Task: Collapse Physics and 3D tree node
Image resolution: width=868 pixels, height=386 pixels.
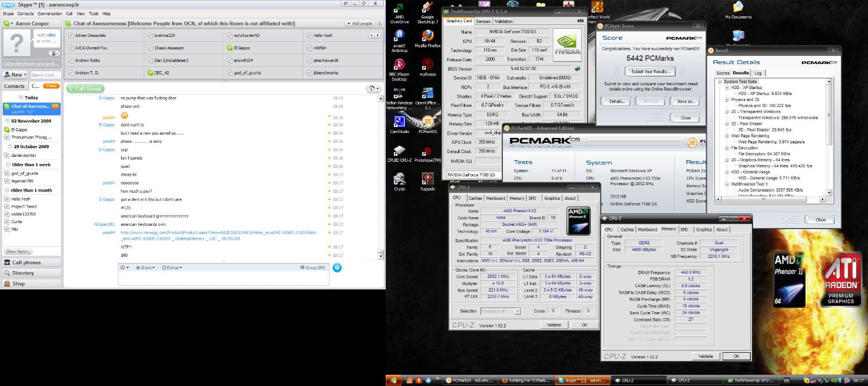Action: coord(727,100)
